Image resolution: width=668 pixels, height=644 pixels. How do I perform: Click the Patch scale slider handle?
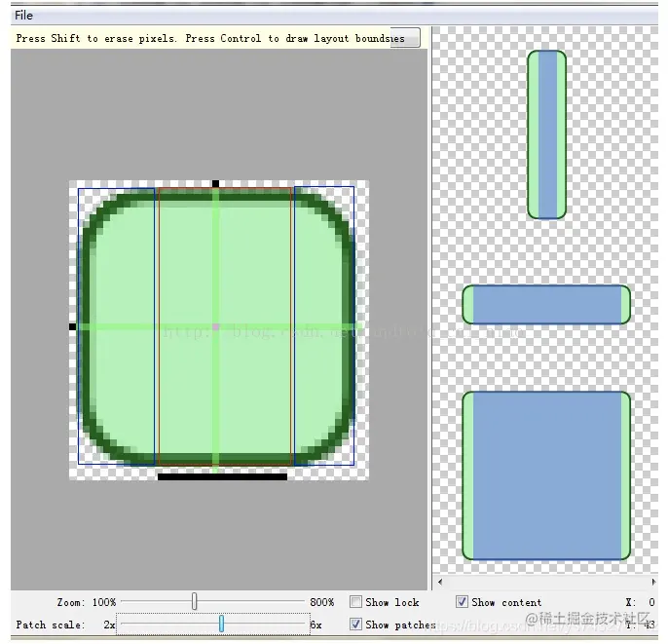coord(222,624)
